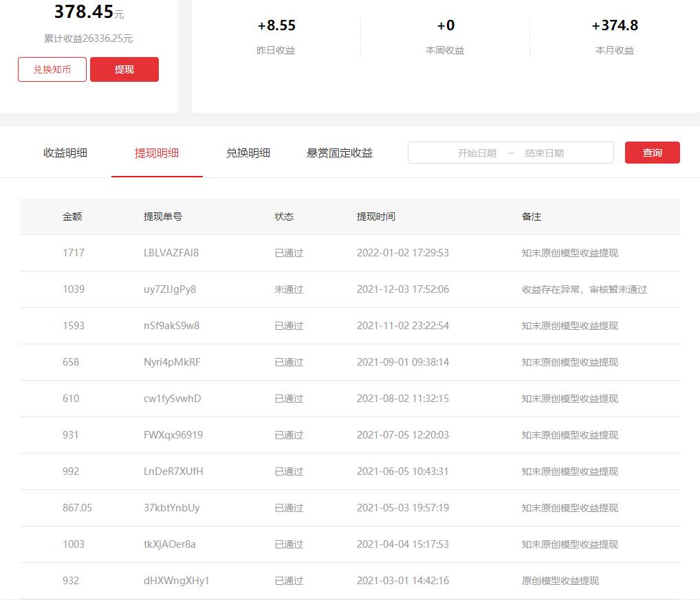Click the total earnings amount 378.45元
Viewport: 700px width, 600px height.
[x=89, y=10]
